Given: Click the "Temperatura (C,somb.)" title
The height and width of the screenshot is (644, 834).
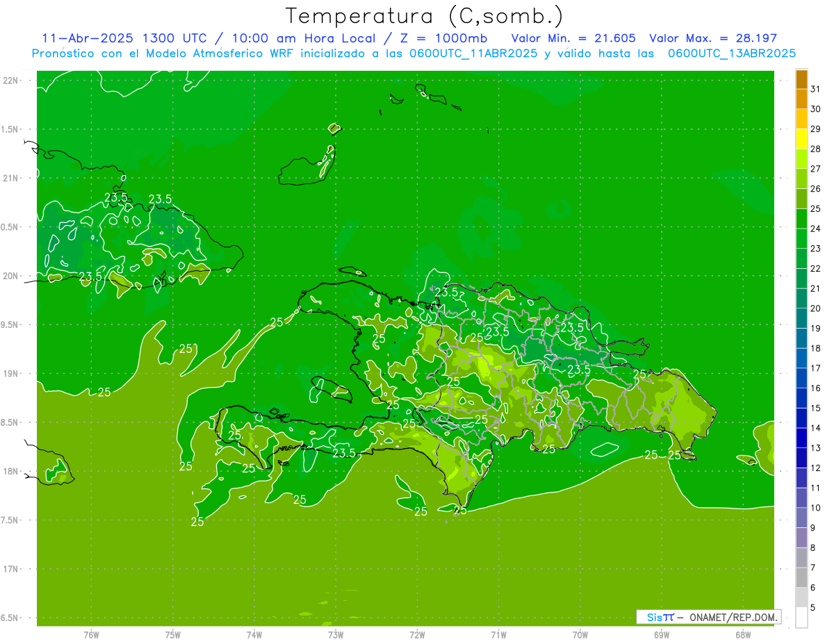Looking at the screenshot, I should (x=425, y=15).
